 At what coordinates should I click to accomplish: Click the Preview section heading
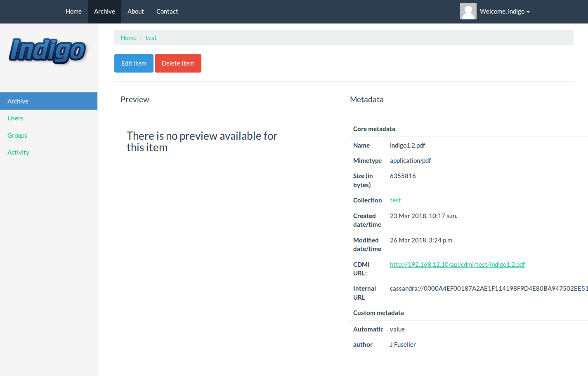tap(135, 99)
